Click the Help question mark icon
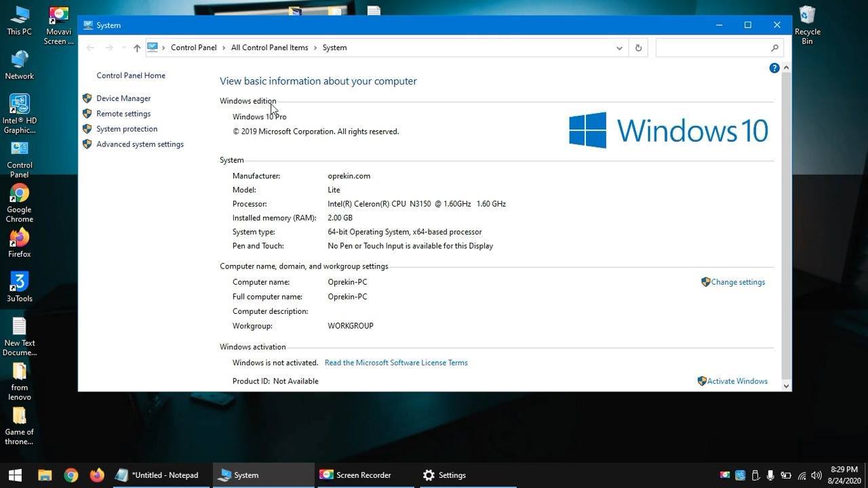The width and height of the screenshot is (868, 488). 774,68
